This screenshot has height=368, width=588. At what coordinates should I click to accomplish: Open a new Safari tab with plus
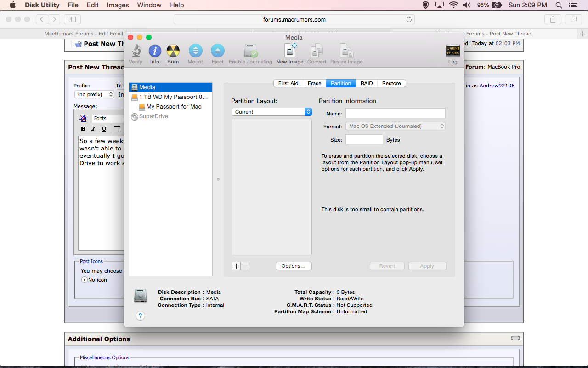(x=582, y=34)
